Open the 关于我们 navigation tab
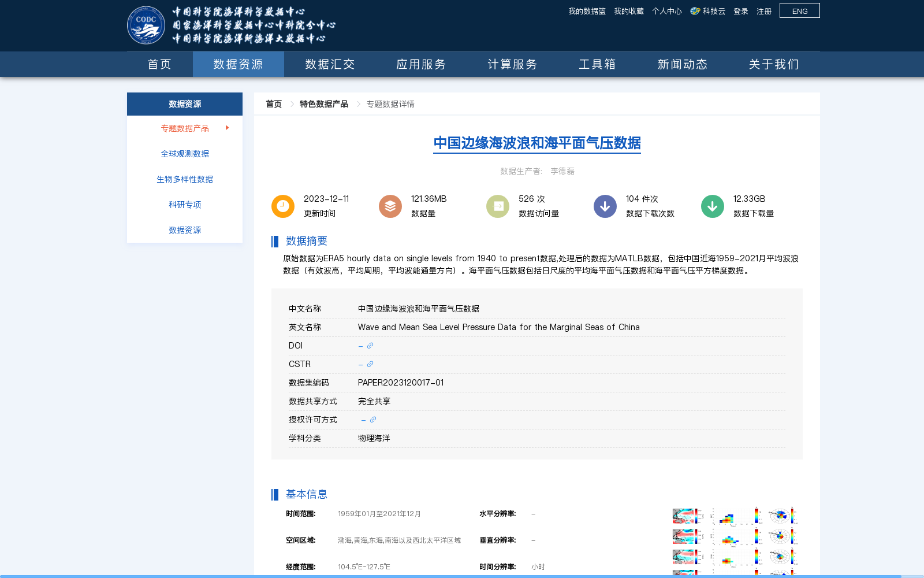Image resolution: width=924 pixels, height=578 pixels. pyautogui.click(x=774, y=64)
